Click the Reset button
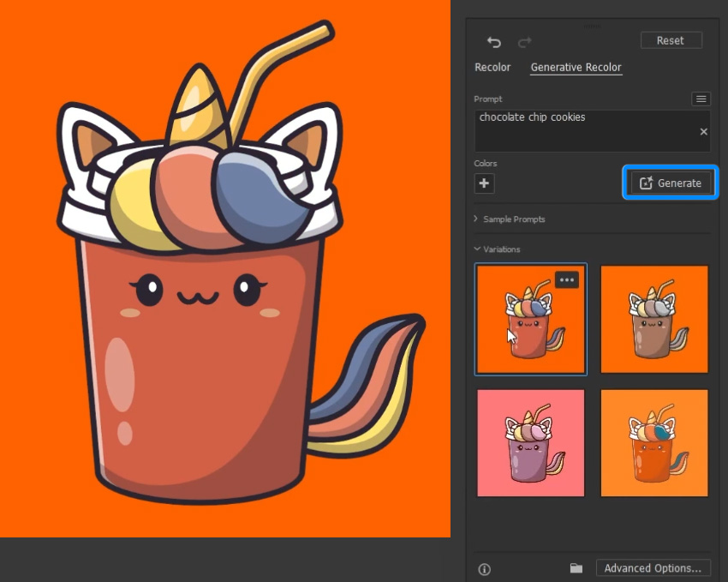The height and width of the screenshot is (582, 728). click(x=671, y=40)
